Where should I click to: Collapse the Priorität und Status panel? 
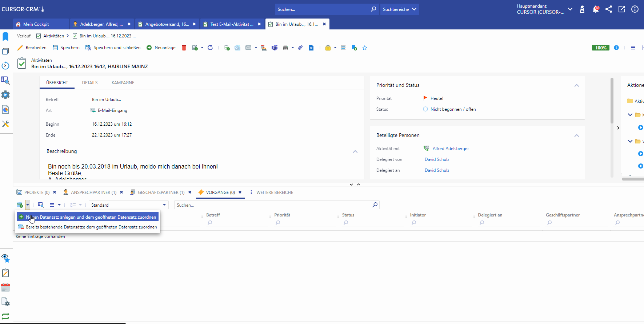pyautogui.click(x=576, y=85)
